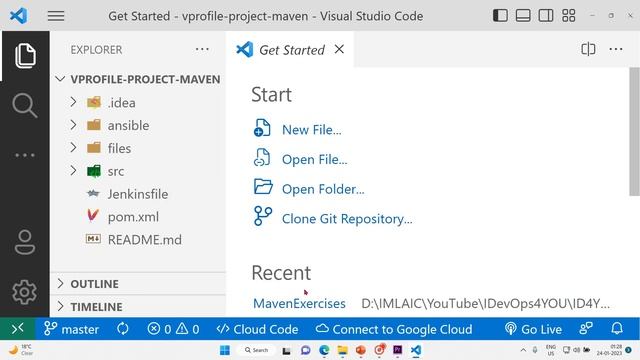
Task: Open the taskbar Chat app icon
Action: point(305,350)
